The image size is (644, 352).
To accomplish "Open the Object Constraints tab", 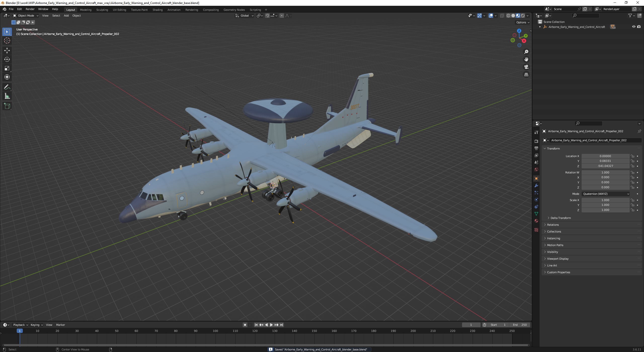I will click(536, 207).
